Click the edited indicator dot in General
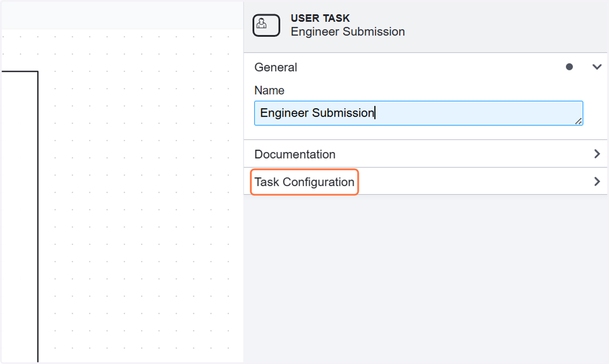Screen dimensions: 609x364 point(569,67)
